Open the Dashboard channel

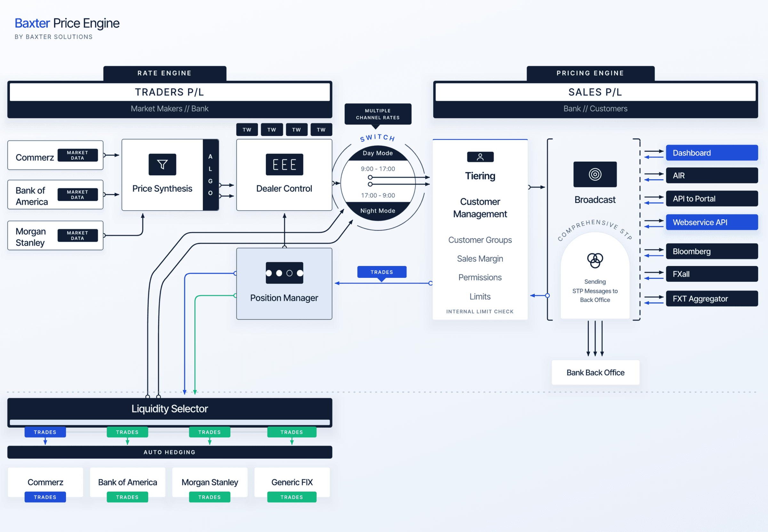pos(712,153)
